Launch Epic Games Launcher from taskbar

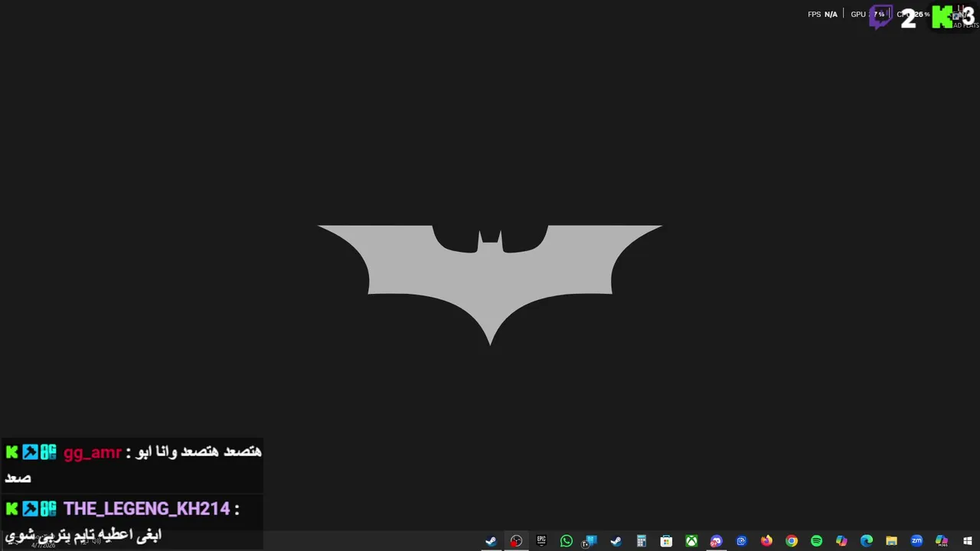[541, 541]
